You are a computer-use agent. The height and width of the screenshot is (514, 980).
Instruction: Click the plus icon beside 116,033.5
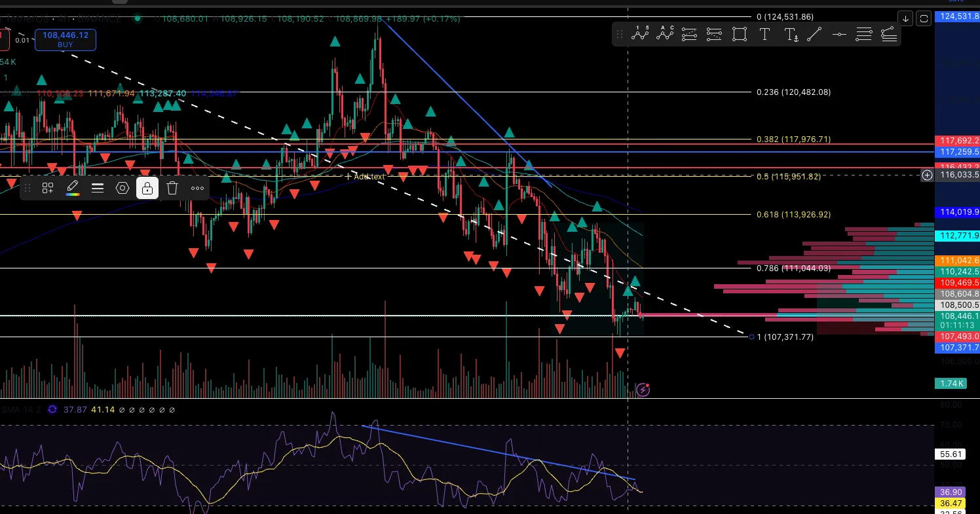(927, 175)
